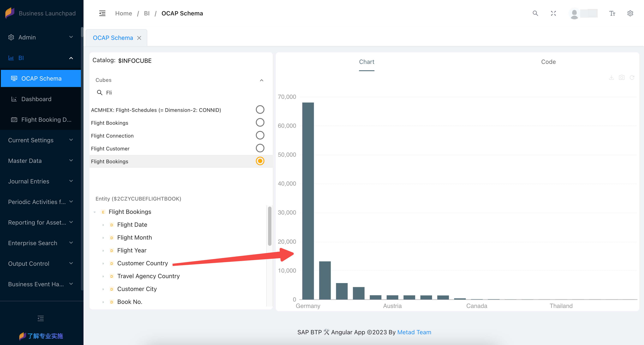Image resolution: width=644 pixels, height=345 pixels.
Task: Open the Metad Team link
Action: coord(414,332)
